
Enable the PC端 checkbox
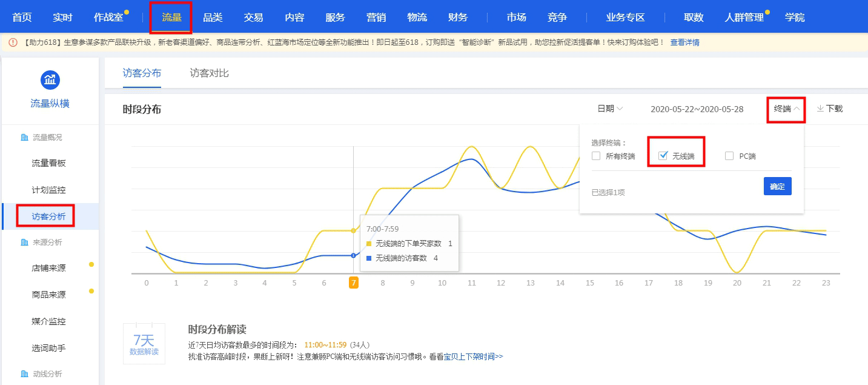point(729,156)
